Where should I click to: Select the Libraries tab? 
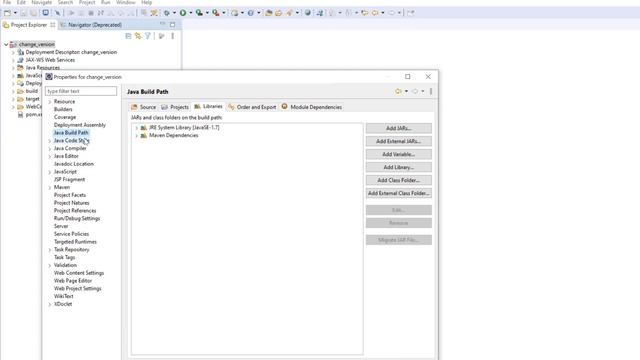208,107
